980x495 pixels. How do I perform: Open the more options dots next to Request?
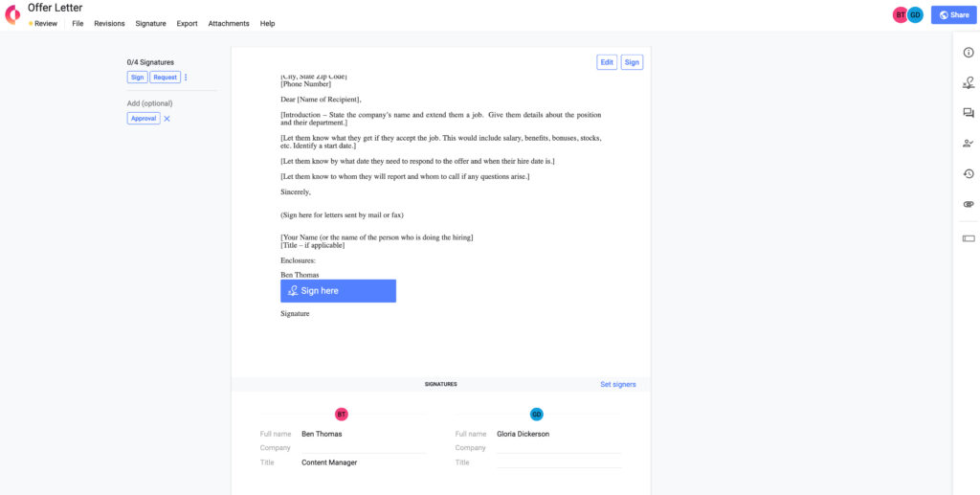click(x=186, y=78)
